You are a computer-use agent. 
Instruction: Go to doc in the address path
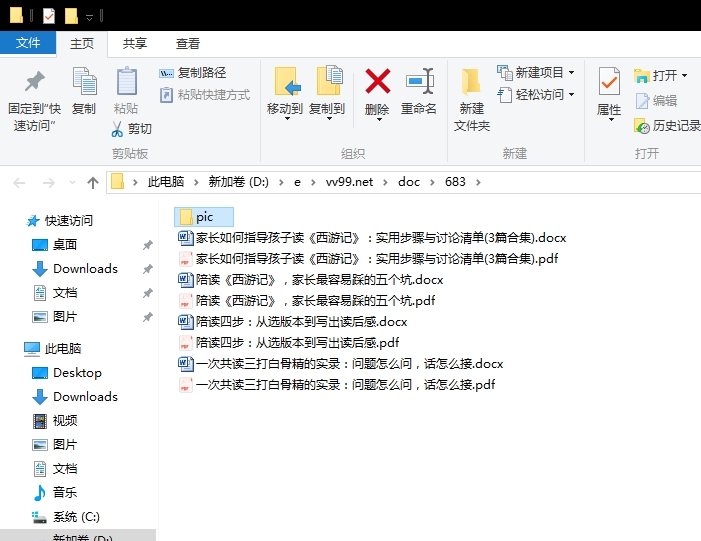409,182
